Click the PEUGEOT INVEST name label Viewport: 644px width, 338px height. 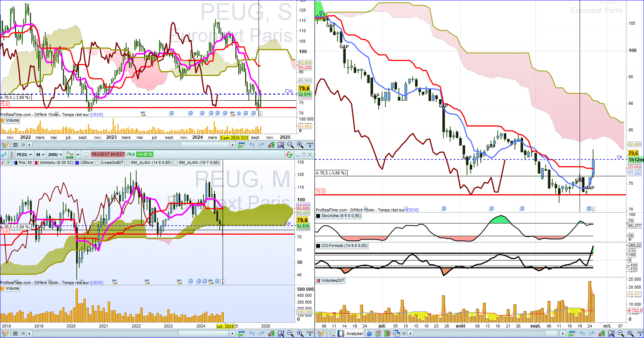[108, 154]
